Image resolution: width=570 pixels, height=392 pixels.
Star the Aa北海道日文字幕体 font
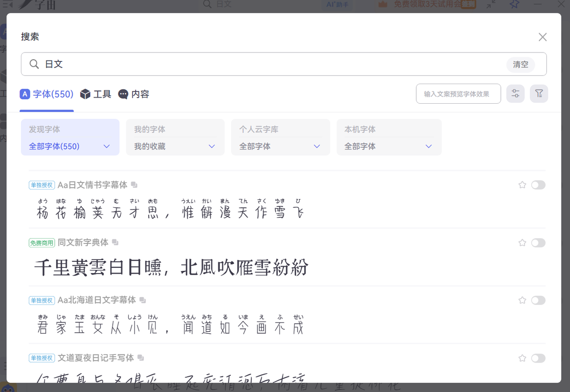tap(522, 300)
